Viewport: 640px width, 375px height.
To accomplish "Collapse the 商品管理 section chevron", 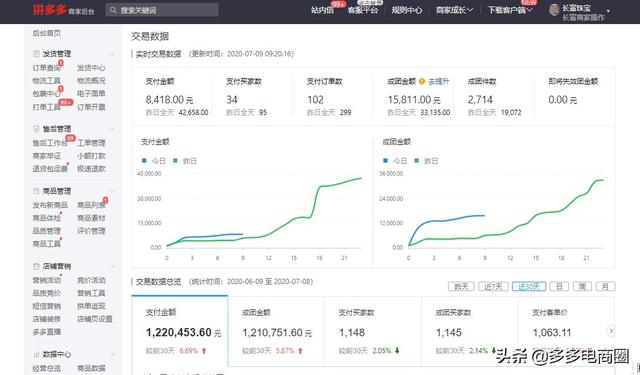I will [112, 191].
